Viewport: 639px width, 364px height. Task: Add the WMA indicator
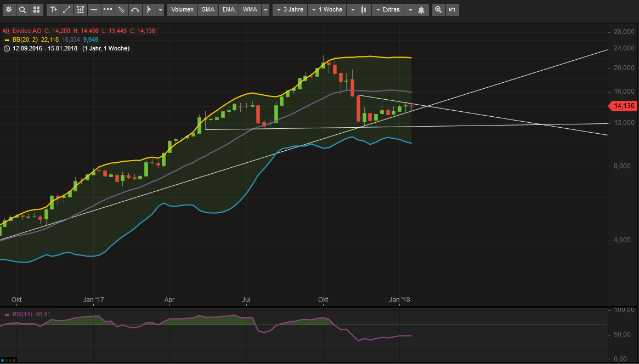(250, 9)
